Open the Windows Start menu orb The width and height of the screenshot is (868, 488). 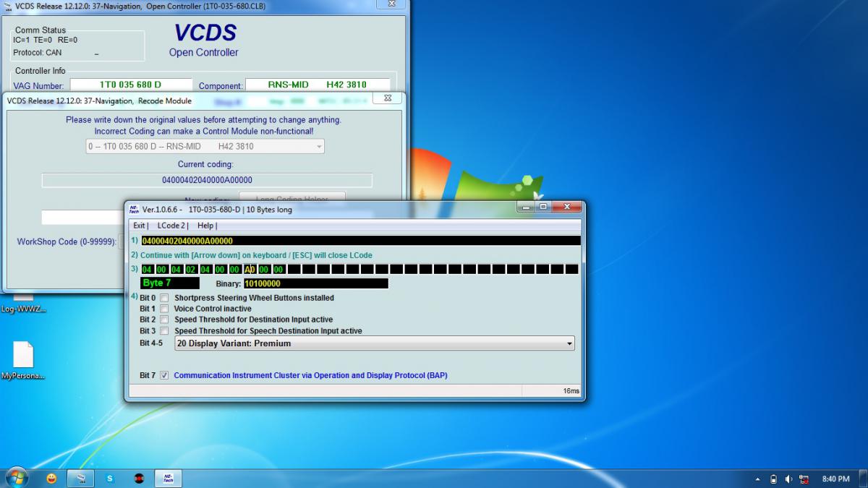coord(16,478)
